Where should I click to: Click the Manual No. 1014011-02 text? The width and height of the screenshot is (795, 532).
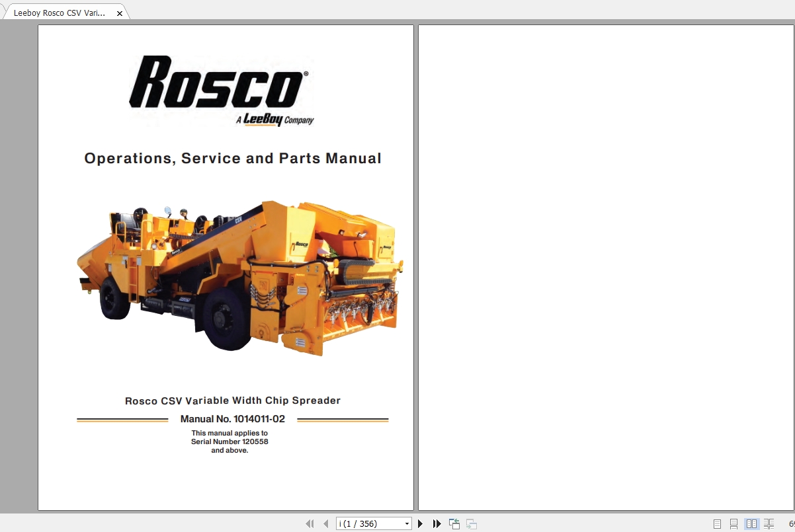tap(233, 419)
